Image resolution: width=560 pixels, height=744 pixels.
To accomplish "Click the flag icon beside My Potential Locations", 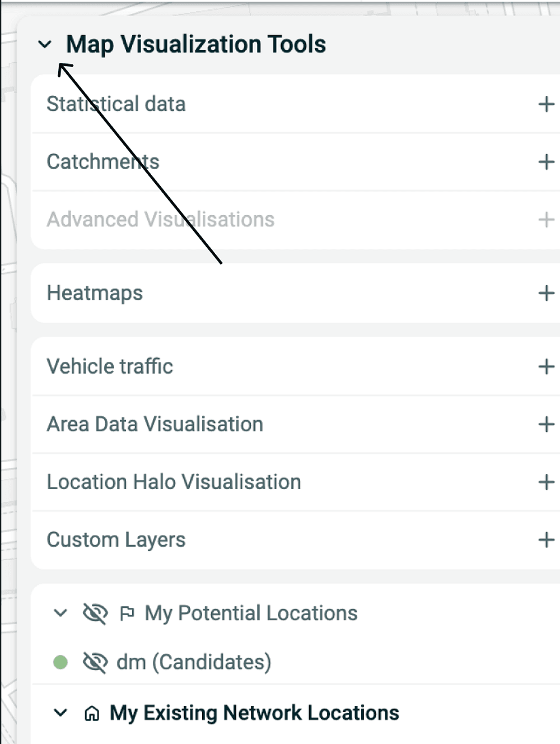I will point(127,613).
